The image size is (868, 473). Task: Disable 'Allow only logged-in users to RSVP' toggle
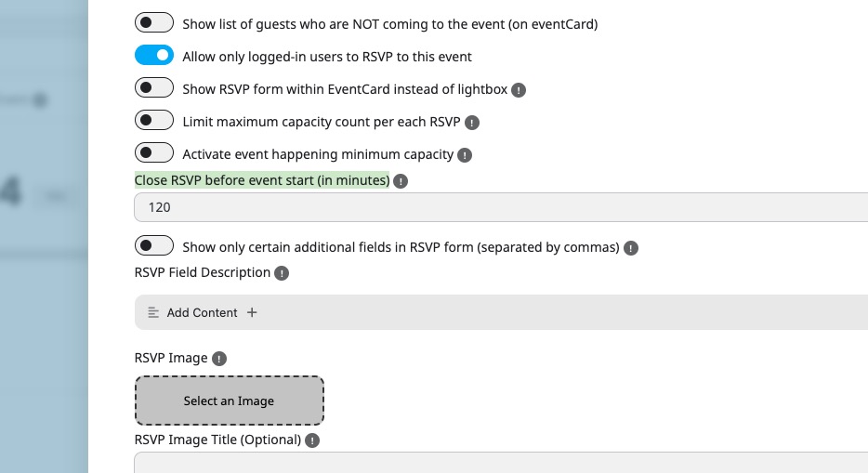pyautogui.click(x=154, y=56)
